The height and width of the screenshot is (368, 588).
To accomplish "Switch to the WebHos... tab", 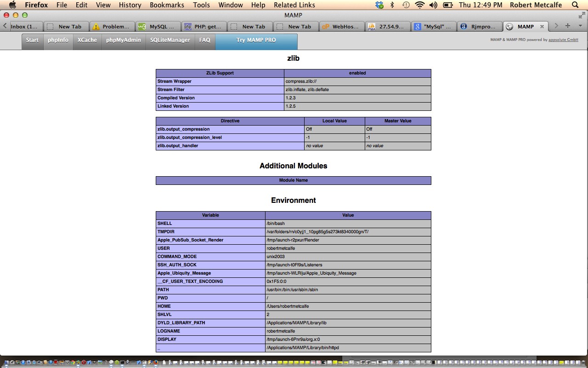I will tap(342, 27).
